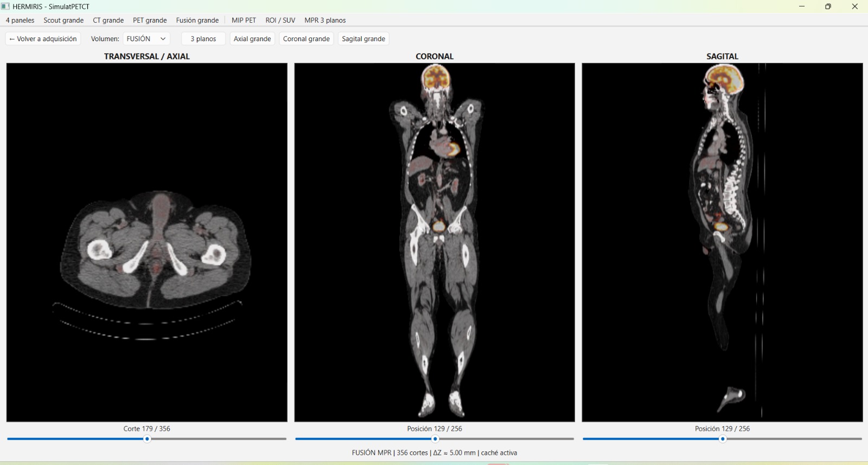Restore down the HERMIRIS window
Viewport: 868px width, 465px height.
[828, 7]
